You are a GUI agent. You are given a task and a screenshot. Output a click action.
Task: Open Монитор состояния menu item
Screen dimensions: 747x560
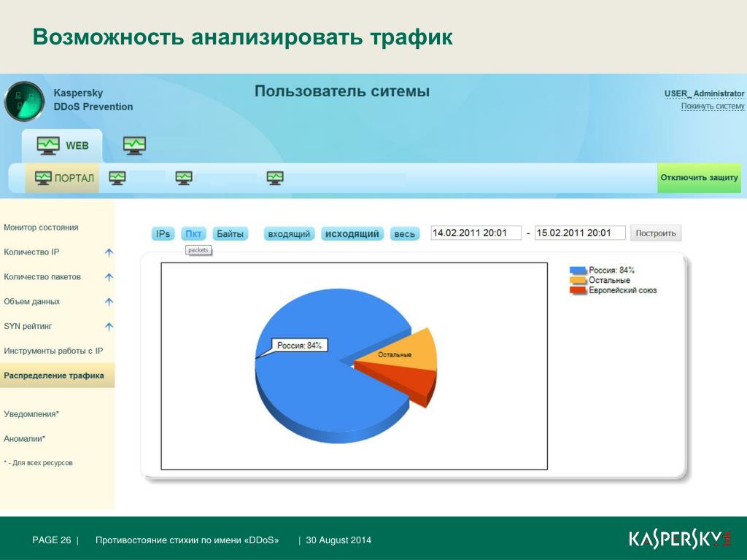(x=41, y=227)
